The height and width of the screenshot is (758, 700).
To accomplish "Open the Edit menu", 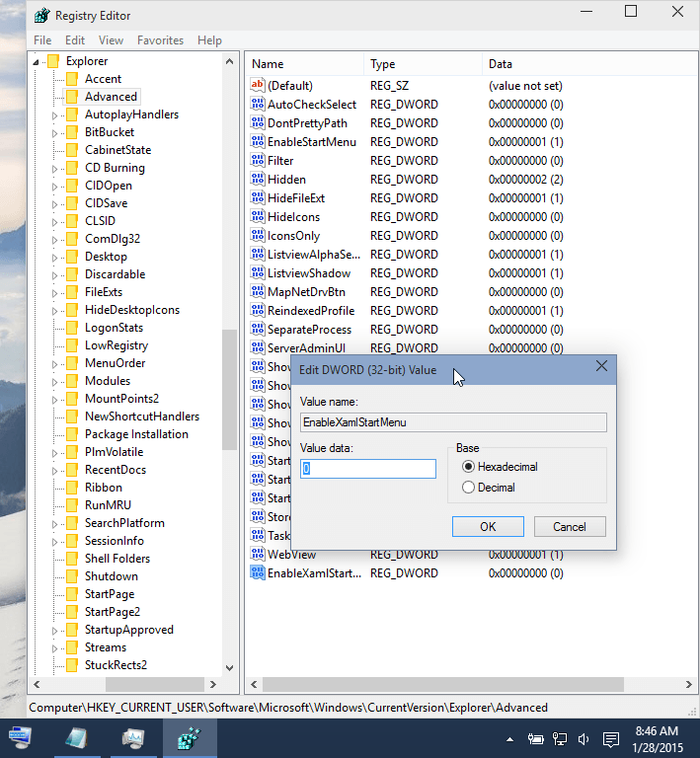I will [75, 40].
